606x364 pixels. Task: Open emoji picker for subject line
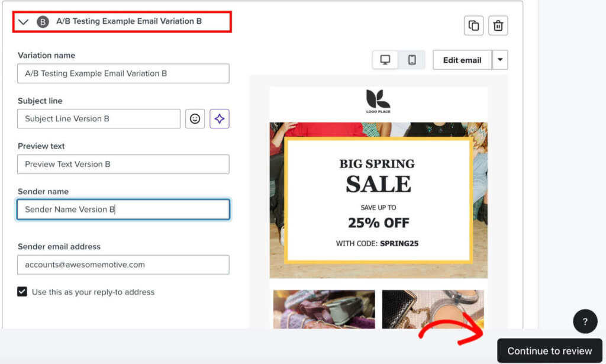click(x=195, y=118)
